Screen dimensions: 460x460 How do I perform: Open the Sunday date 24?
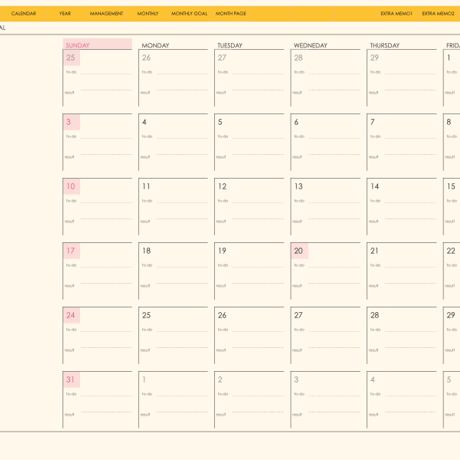pos(71,315)
